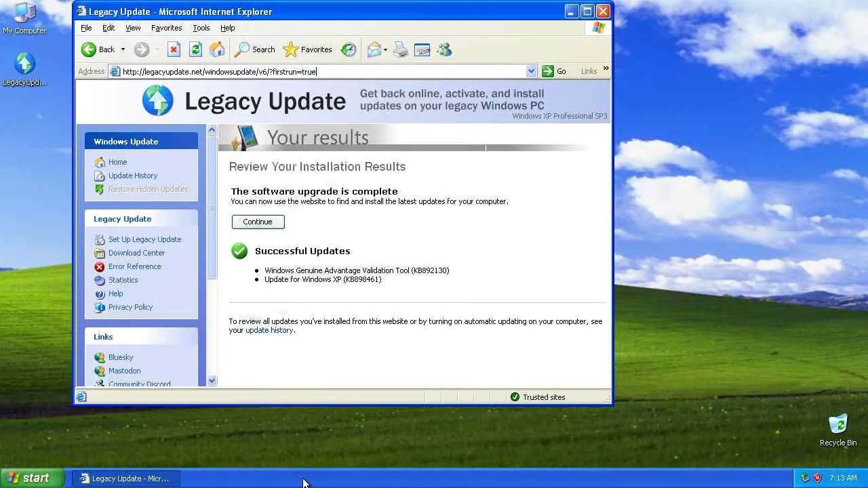This screenshot has width=868, height=488.
Task: Open the Forward history dropdown arrow
Action: pyautogui.click(x=157, y=49)
